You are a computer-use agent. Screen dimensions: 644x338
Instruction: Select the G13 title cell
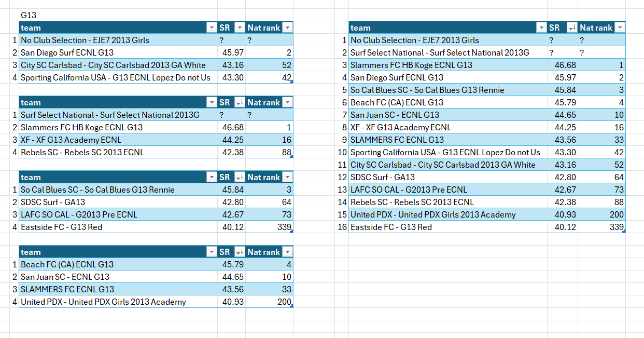(29, 16)
